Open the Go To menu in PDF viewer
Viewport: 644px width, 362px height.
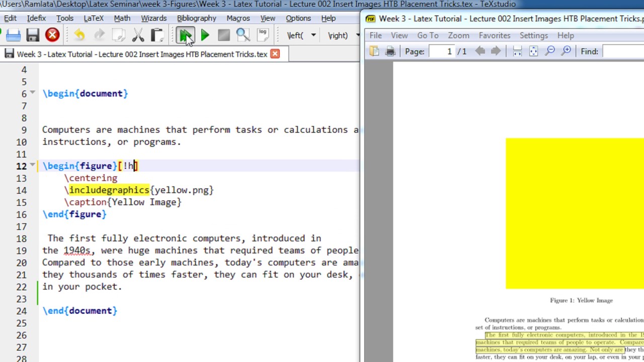(428, 35)
